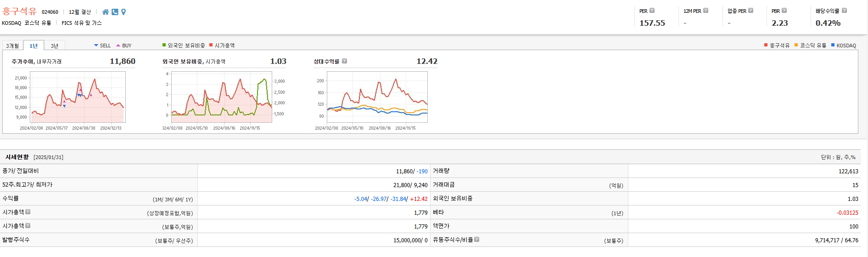Viewport: 868px width, 257px height.
Task: Click the 외국인 보유비중 table row label
Action: 453,198
